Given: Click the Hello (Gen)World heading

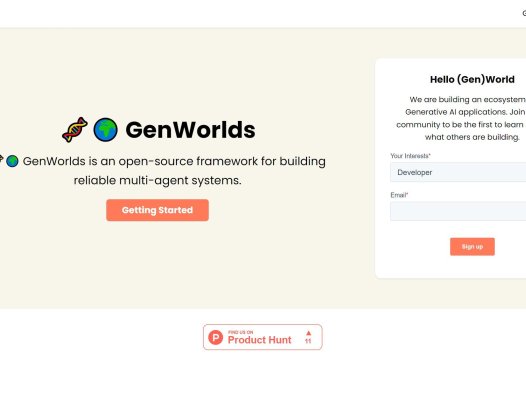Looking at the screenshot, I should [472, 79].
